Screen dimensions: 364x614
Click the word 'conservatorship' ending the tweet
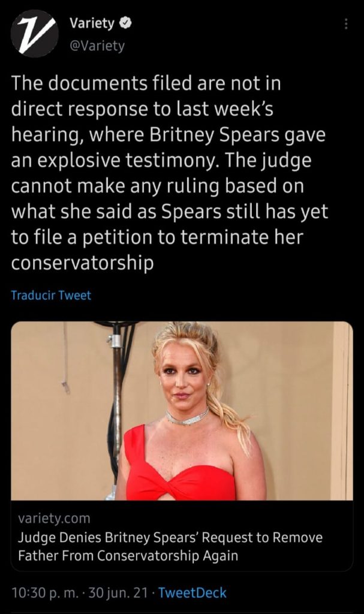tap(82, 263)
